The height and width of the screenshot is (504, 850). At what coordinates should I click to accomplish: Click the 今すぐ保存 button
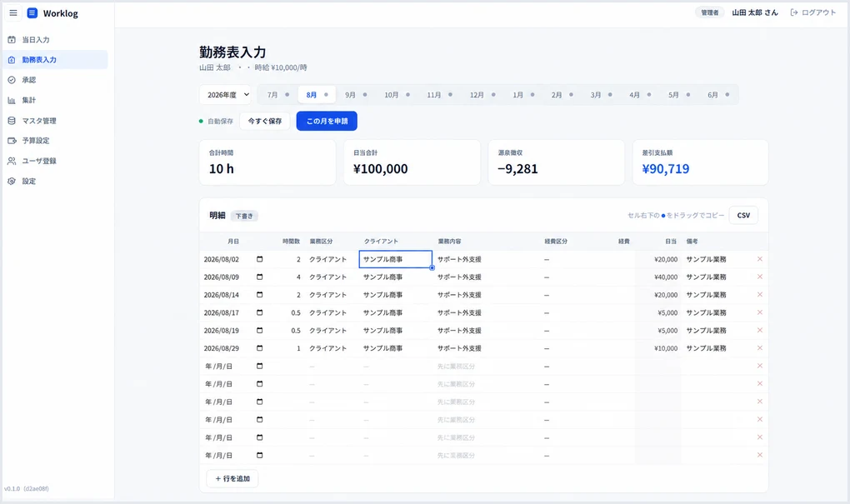point(265,121)
